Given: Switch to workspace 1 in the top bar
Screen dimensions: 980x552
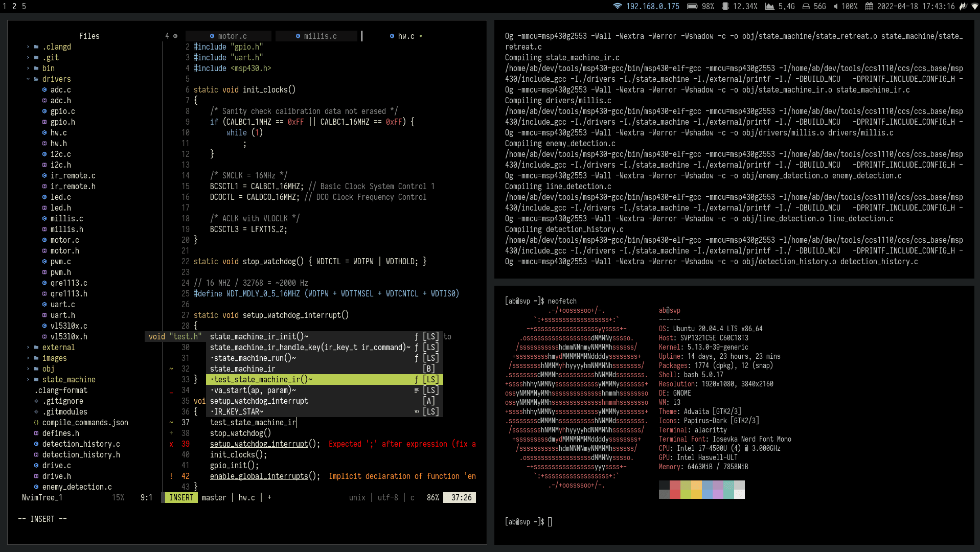Looking at the screenshot, I should coord(5,6).
